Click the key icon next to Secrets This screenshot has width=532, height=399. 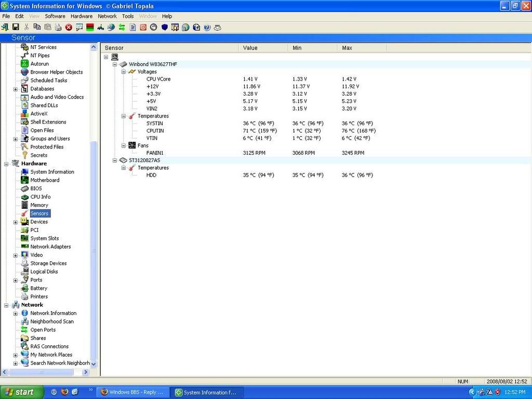point(24,155)
